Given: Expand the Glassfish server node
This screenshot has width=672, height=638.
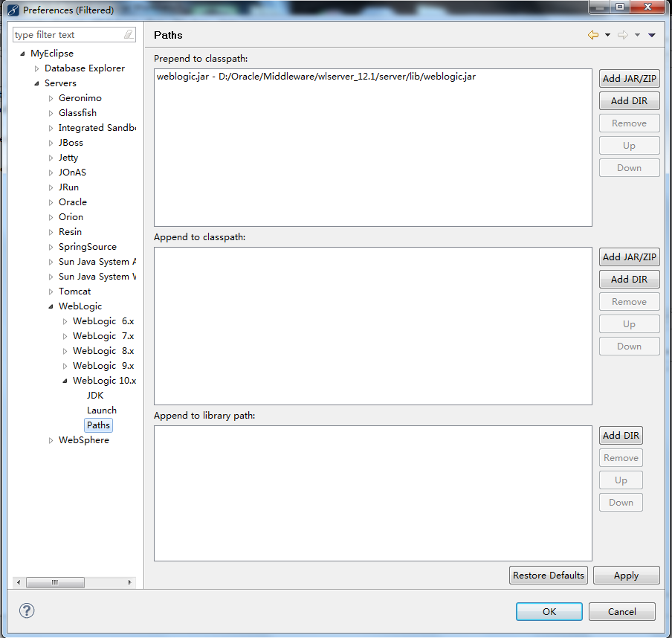Looking at the screenshot, I should point(51,113).
